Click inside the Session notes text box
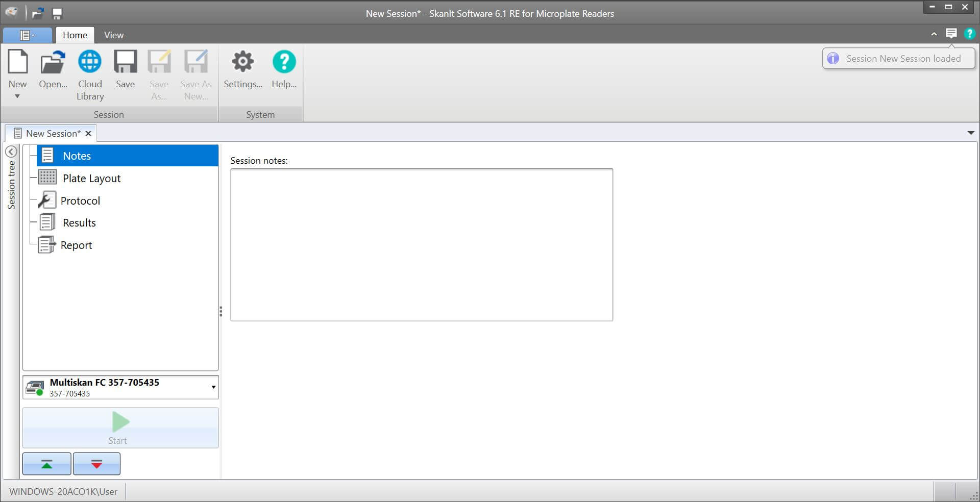Image resolution: width=980 pixels, height=502 pixels. point(421,245)
